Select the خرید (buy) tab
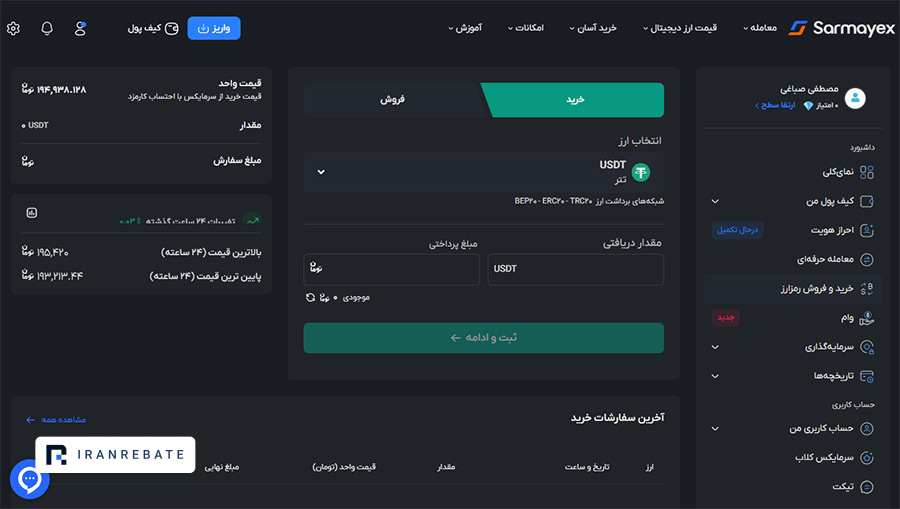Screen dimensions: 900x509 pos(575,99)
